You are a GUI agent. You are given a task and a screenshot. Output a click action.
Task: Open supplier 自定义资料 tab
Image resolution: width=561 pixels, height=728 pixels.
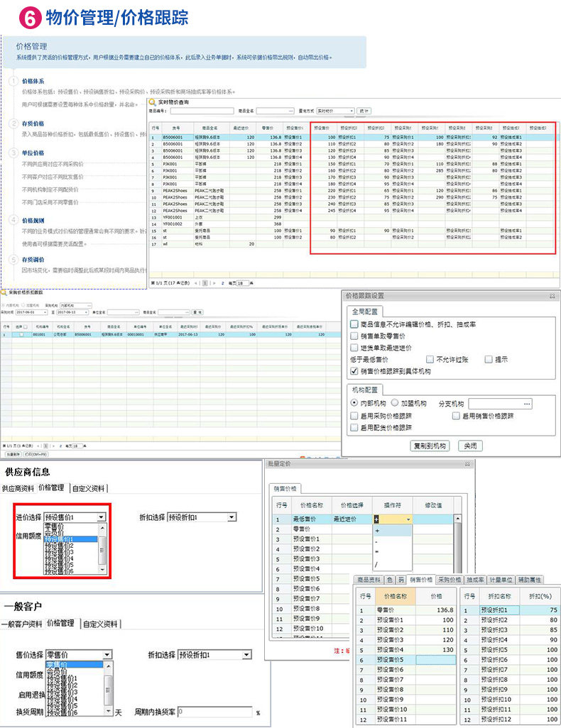[89, 488]
